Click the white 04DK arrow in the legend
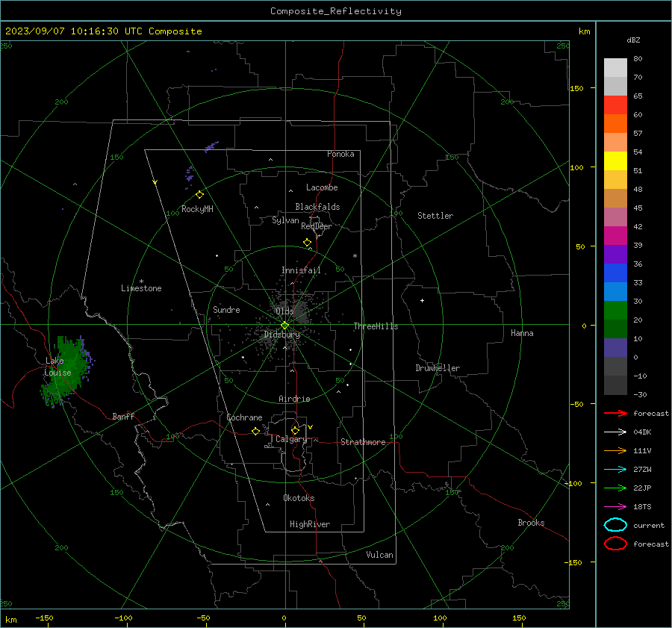Viewport: 672px width, 628px height. click(x=615, y=432)
